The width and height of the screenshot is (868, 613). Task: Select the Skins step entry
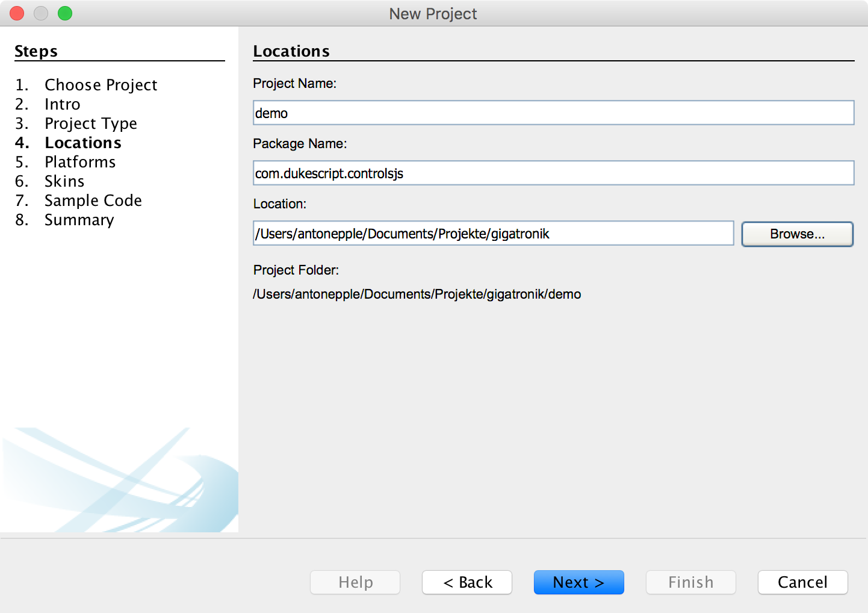pos(64,181)
